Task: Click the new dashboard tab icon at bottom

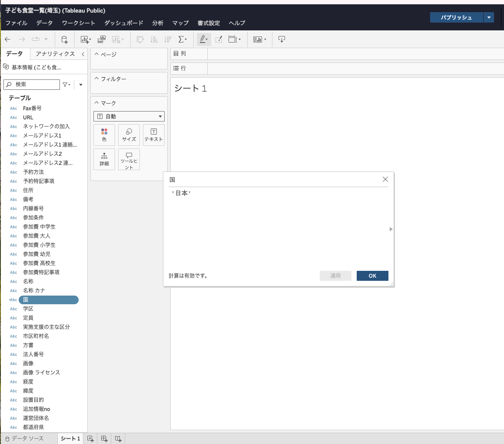Action: (104, 438)
